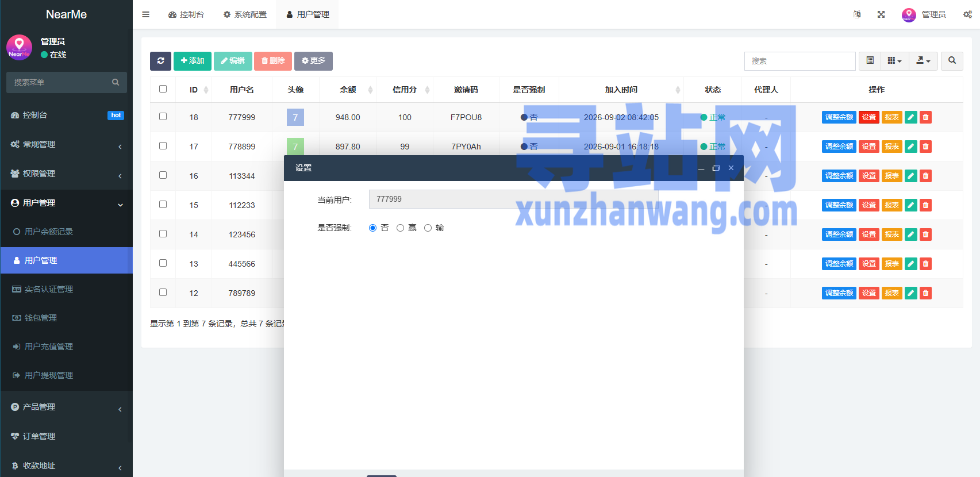Viewport: 980px width, 477px height.
Task: Select the 赢 radio option
Action: coord(401,228)
